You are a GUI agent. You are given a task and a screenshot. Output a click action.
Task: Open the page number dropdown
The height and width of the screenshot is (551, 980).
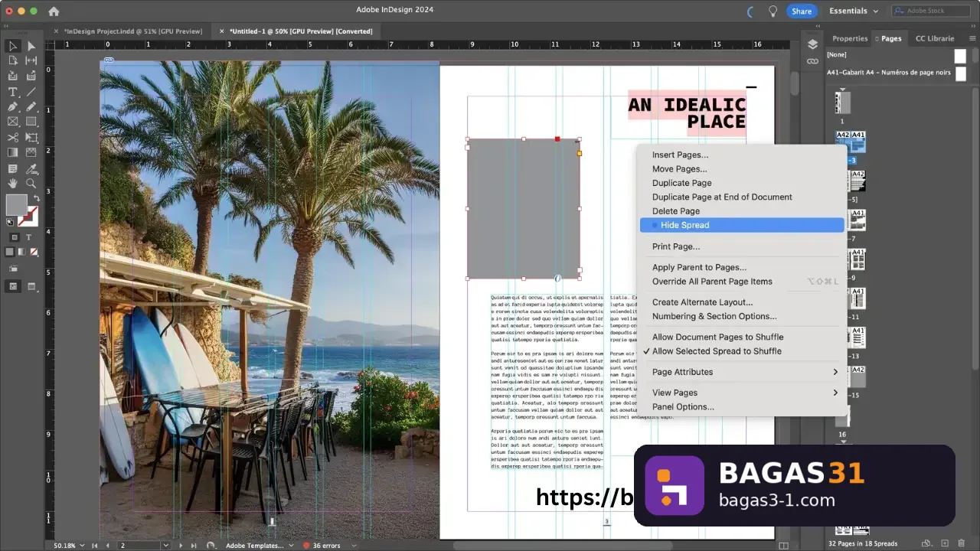click(x=165, y=546)
